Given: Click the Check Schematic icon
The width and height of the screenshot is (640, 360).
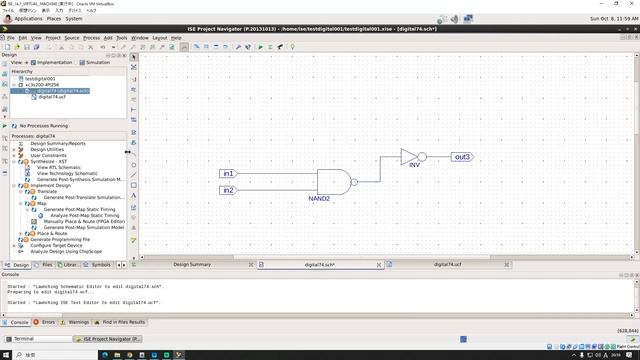Looking at the screenshot, I should tap(133, 240).
